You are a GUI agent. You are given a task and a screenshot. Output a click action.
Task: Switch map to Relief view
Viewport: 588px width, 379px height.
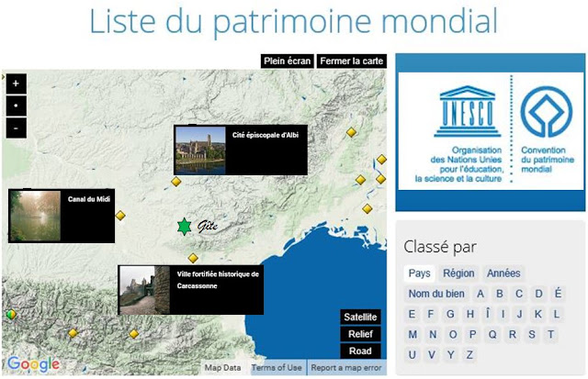point(360,334)
